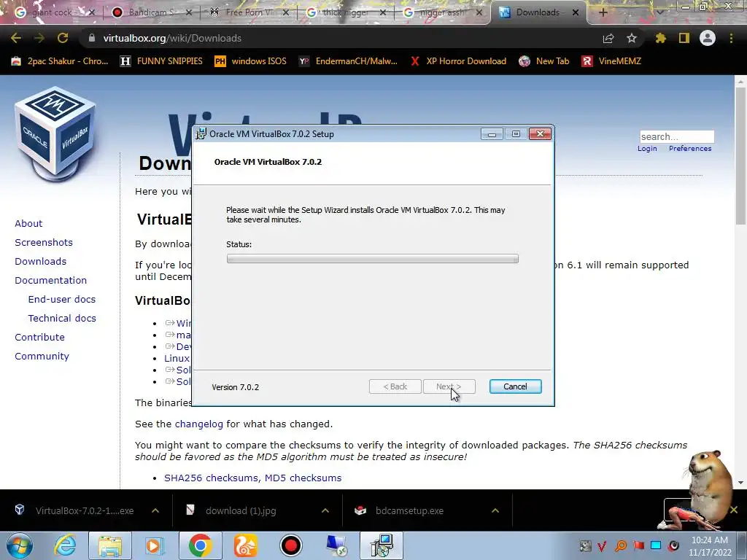Open the Chrome profile avatar
This screenshot has height=560, width=747.
point(708,38)
